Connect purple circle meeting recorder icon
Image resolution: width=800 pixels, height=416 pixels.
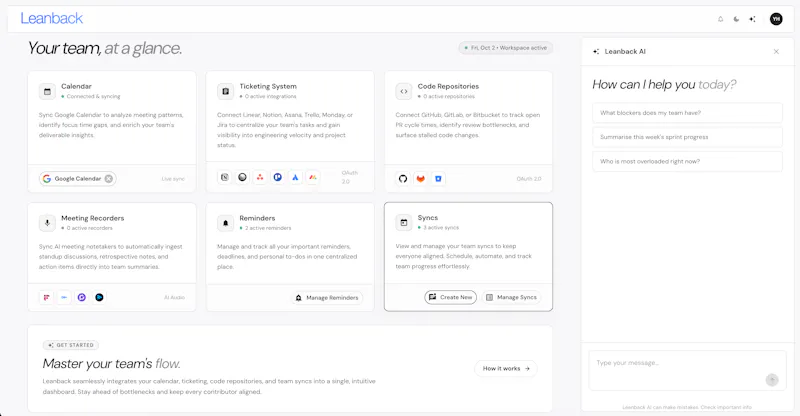point(82,297)
